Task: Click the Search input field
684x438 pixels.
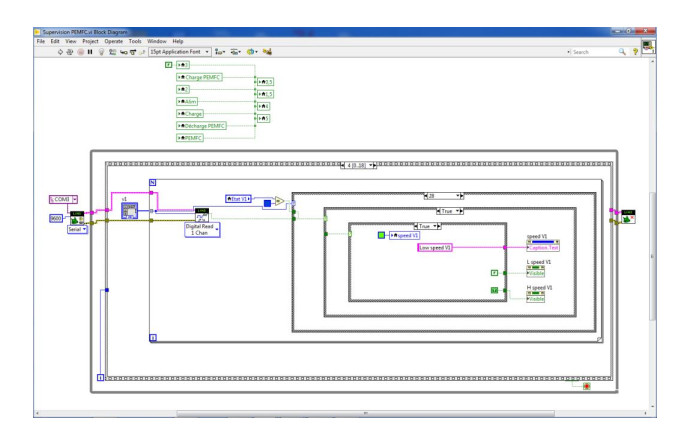Action: [592, 50]
